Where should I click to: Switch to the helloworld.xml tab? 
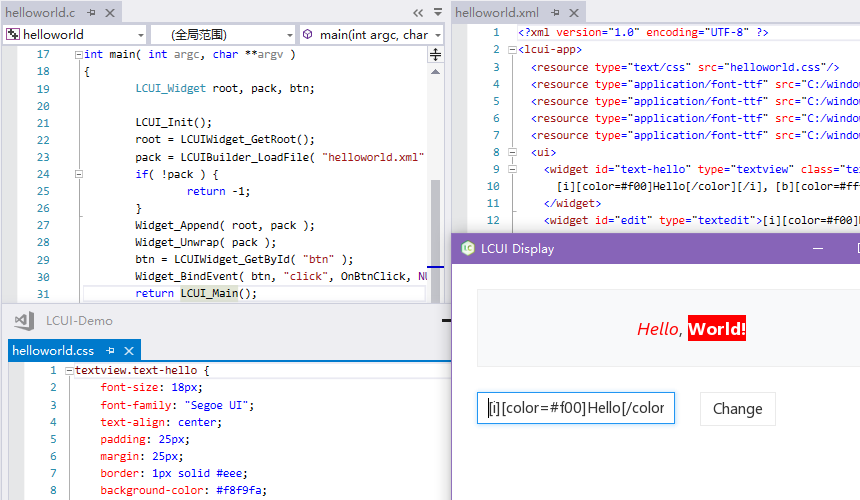[497, 13]
